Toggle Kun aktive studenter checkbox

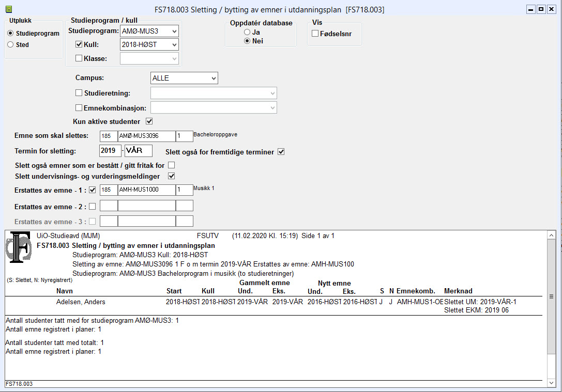click(149, 121)
